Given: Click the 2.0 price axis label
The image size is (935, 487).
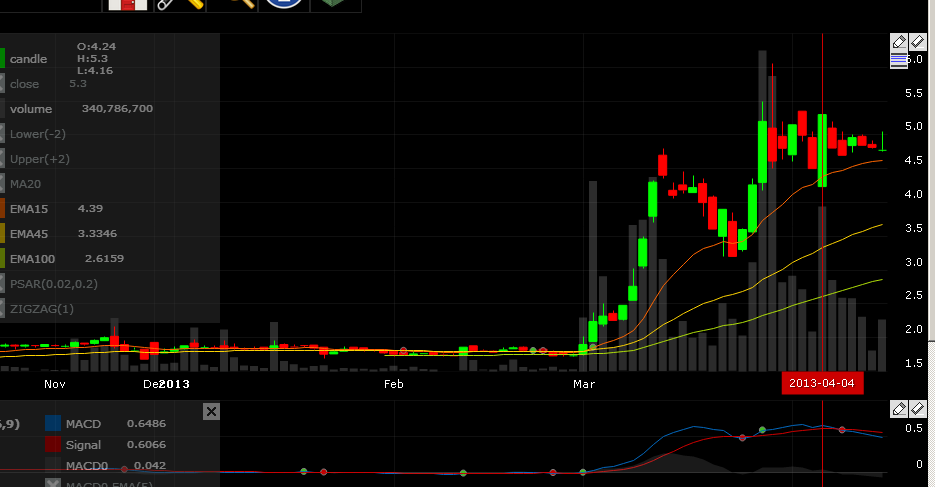Looking at the screenshot, I should (x=914, y=329).
